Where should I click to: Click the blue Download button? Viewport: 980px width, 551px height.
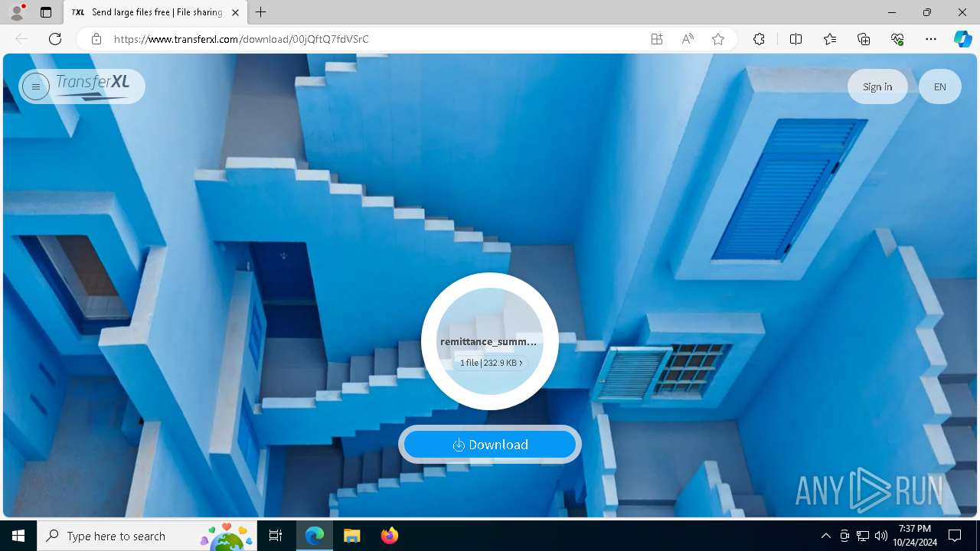tap(490, 445)
